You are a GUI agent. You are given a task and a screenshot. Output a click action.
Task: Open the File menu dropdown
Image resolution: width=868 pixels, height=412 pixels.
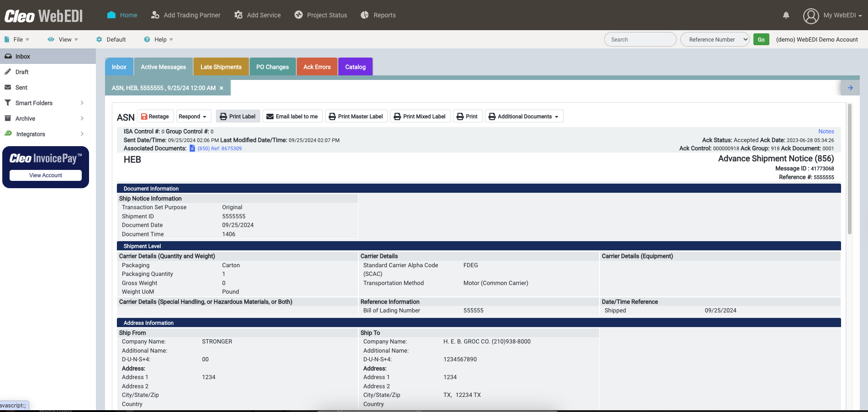tap(17, 40)
